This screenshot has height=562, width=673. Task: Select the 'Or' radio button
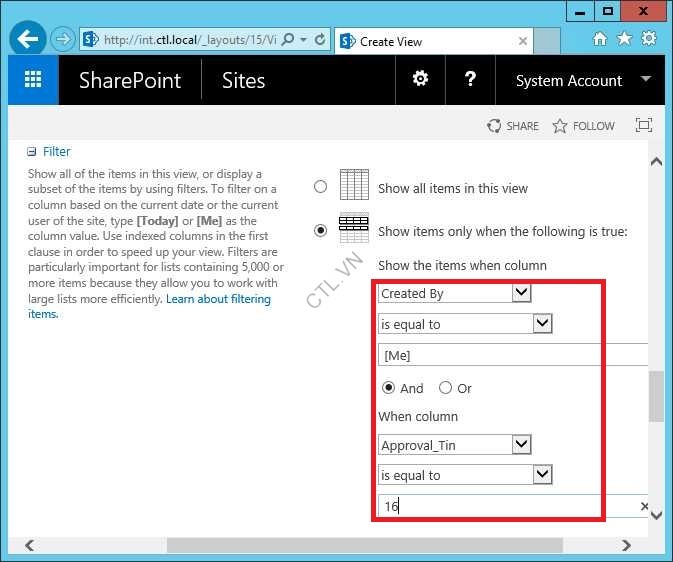point(445,388)
